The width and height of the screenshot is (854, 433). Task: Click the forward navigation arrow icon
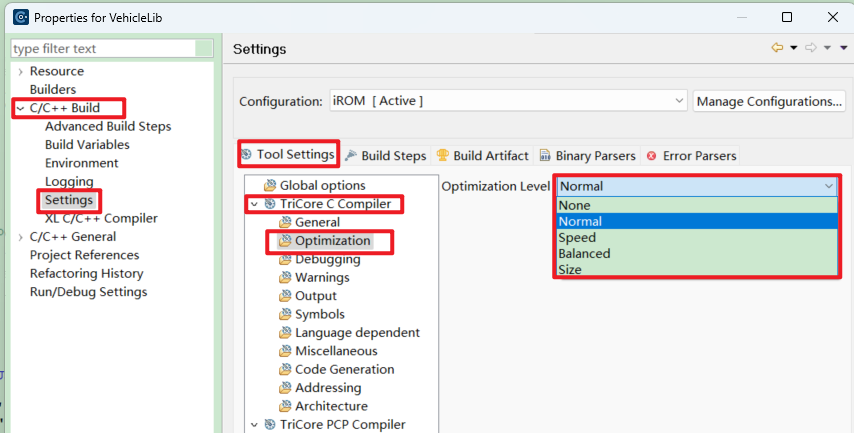tap(811, 48)
